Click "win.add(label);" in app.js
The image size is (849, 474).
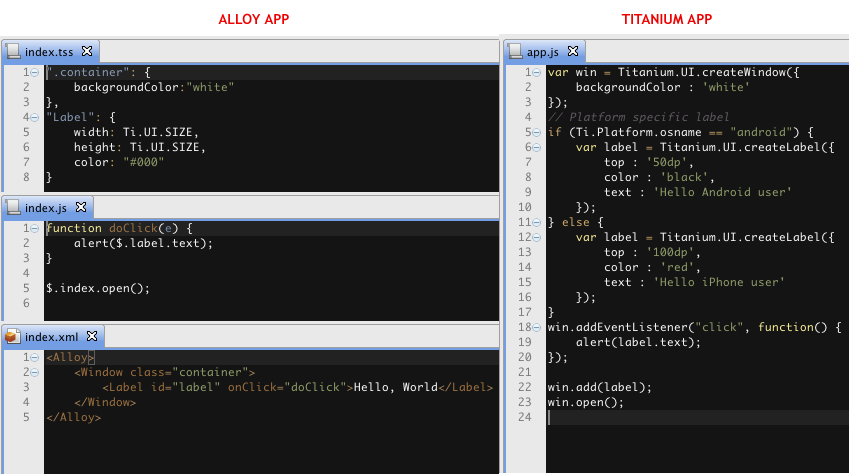coord(599,387)
